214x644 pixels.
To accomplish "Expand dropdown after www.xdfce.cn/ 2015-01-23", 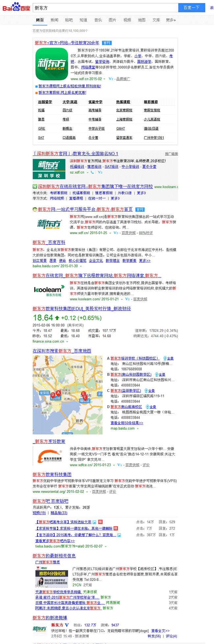I will click(114, 465).
